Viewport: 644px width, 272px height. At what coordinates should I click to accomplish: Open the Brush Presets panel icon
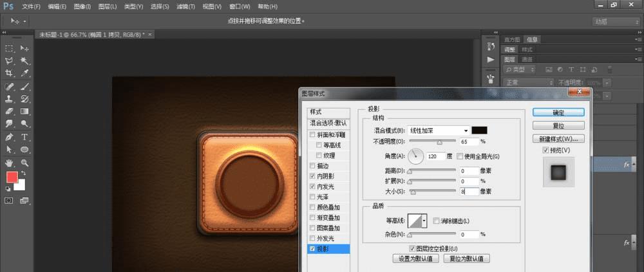pos(490,78)
